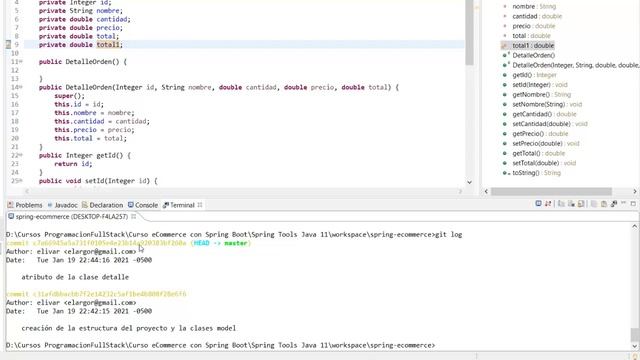Maximize the Terminal view panel
Screen dimensions: 640x360
pyautogui.click(x=633, y=203)
